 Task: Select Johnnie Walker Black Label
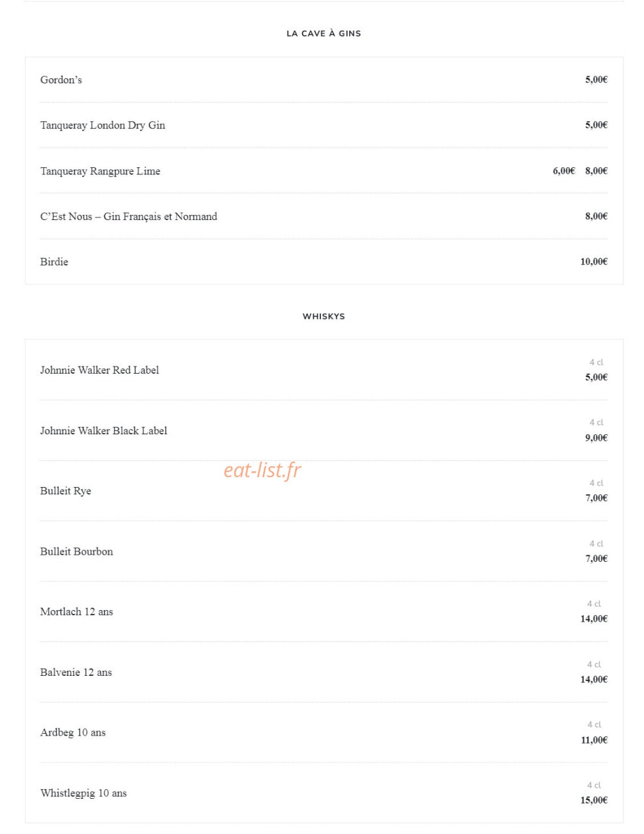pos(104,430)
